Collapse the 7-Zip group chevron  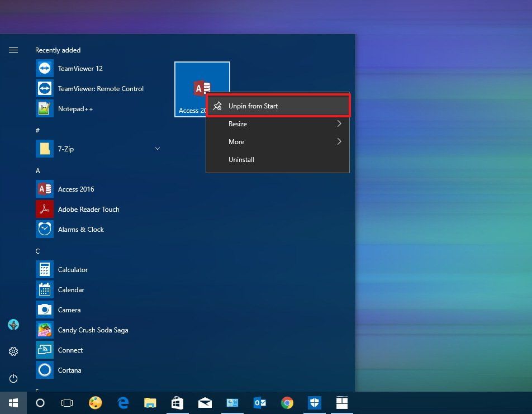157,149
